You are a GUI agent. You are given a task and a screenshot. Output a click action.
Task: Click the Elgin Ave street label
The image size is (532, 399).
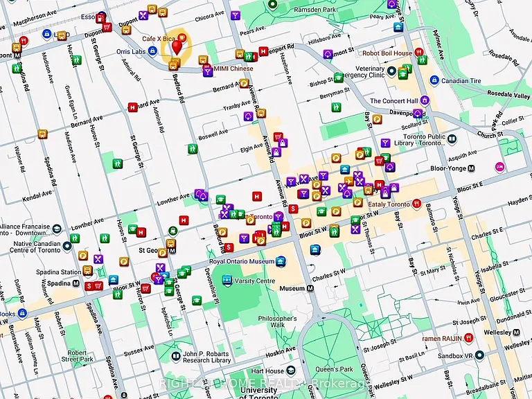click(x=251, y=148)
